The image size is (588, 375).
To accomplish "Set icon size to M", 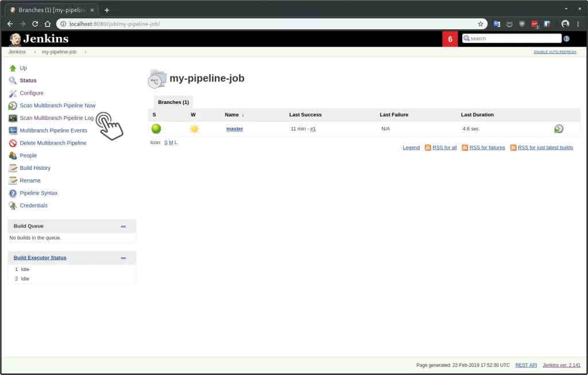I will pos(171,142).
